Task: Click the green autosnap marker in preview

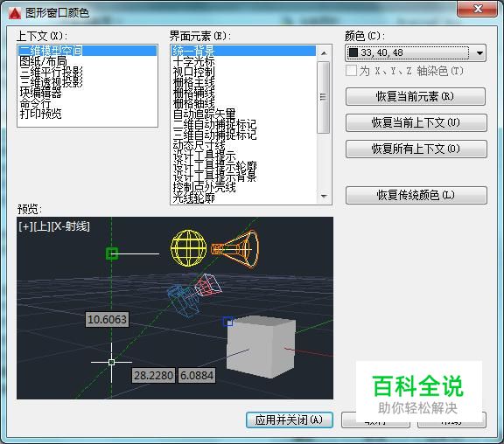Action: (x=112, y=253)
